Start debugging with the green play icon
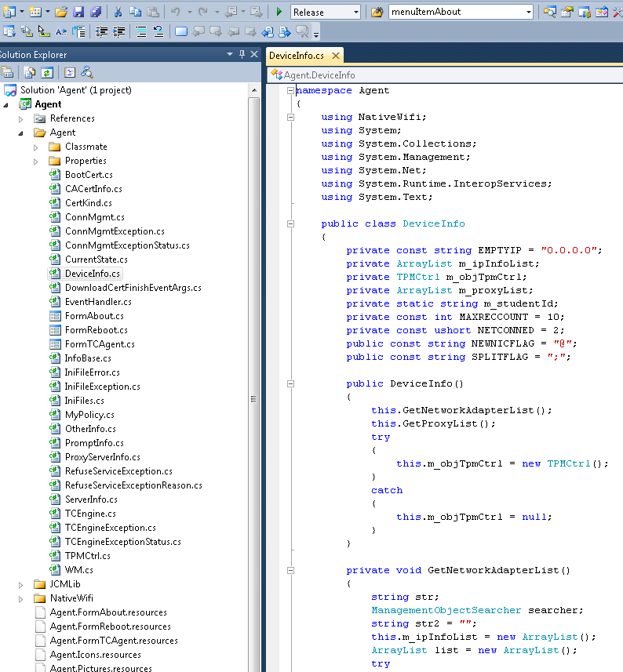The height and width of the screenshot is (672, 623). [279, 12]
